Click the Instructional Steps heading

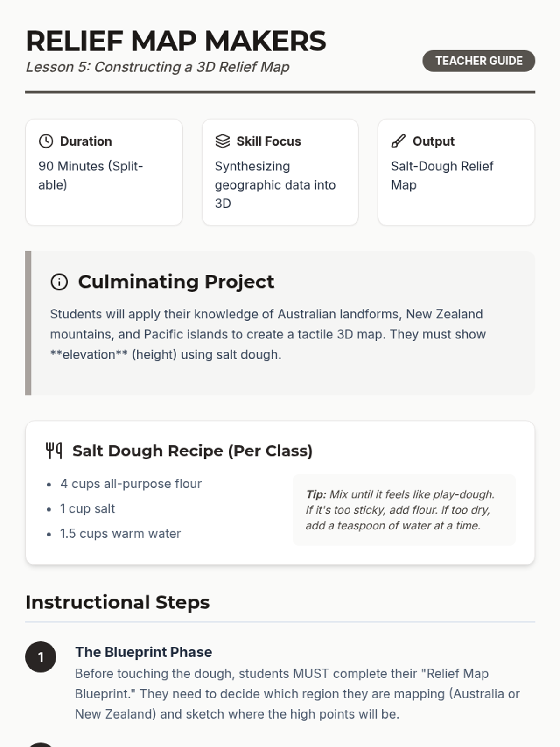point(118,602)
